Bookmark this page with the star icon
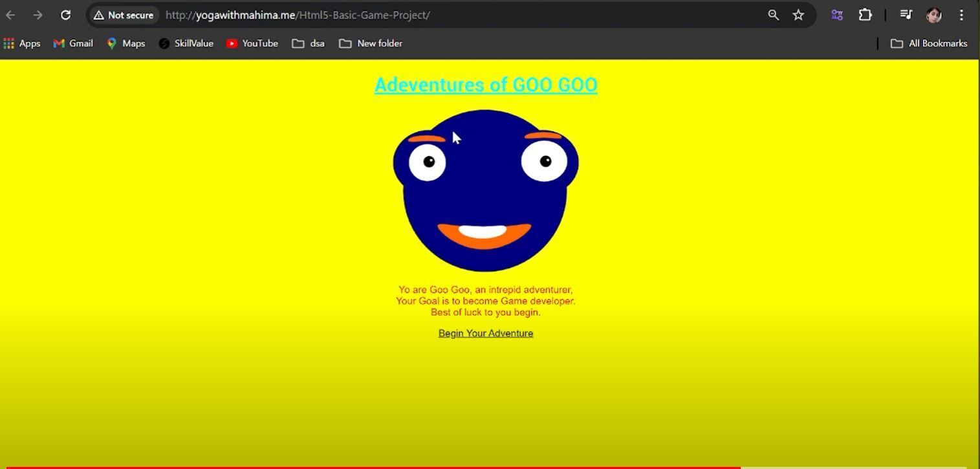Screen dimensions: 980x469 (x=798, y=15)
